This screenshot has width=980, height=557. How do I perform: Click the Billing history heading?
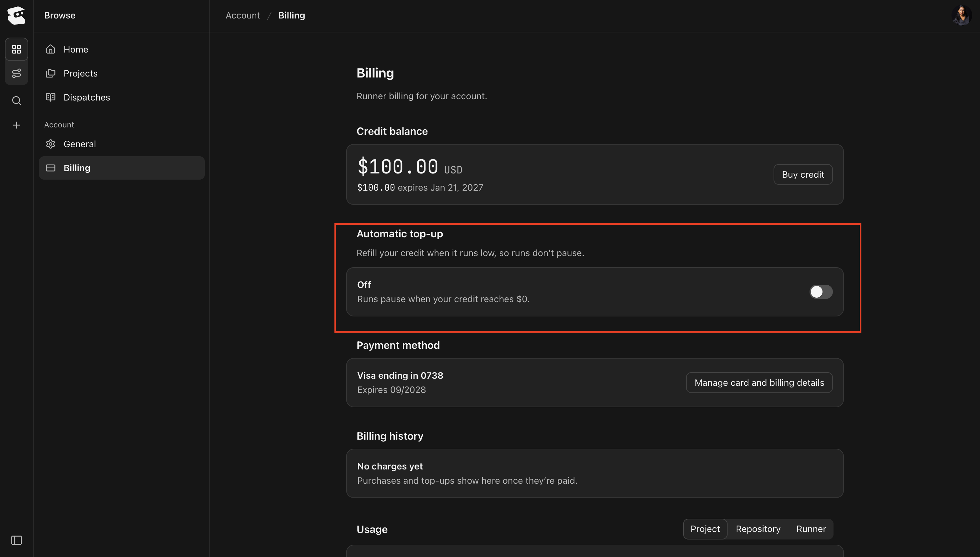point(390,436)
